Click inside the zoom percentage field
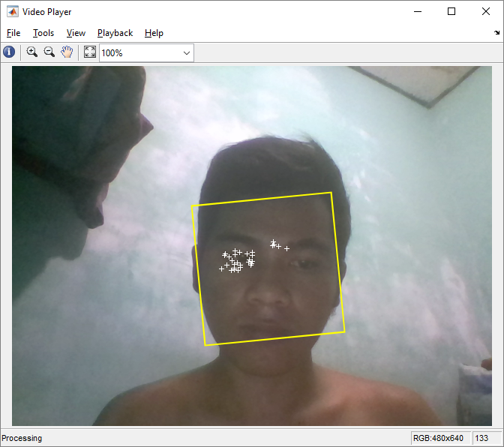The width and height of the screenshot is (504, 447). pyautogui.click(x=138, y=53)
